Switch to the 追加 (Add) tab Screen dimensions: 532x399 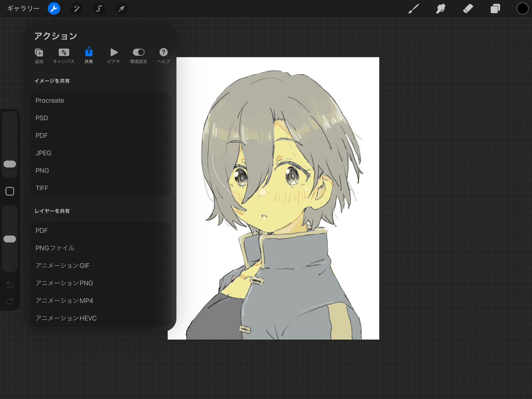tap(39, 55)
